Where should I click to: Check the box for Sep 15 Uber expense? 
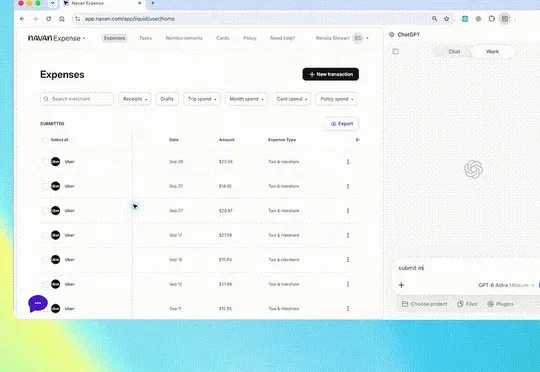[45, 260]
